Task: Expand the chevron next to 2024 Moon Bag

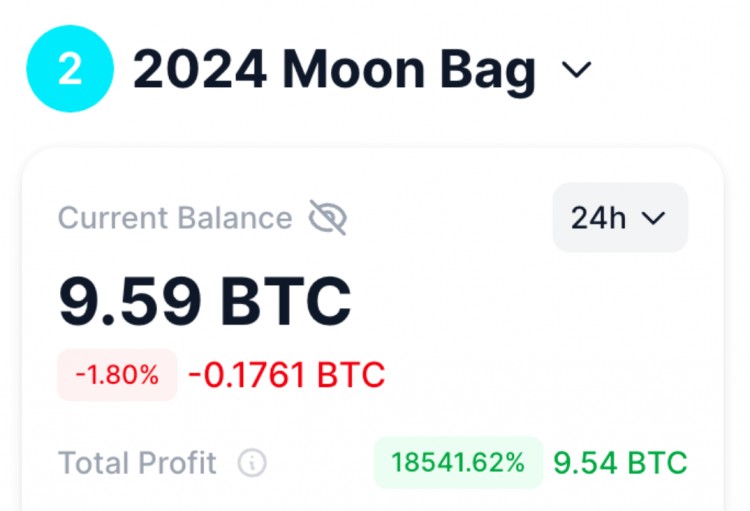Action: pyautogui.click(x=577, y=70)
